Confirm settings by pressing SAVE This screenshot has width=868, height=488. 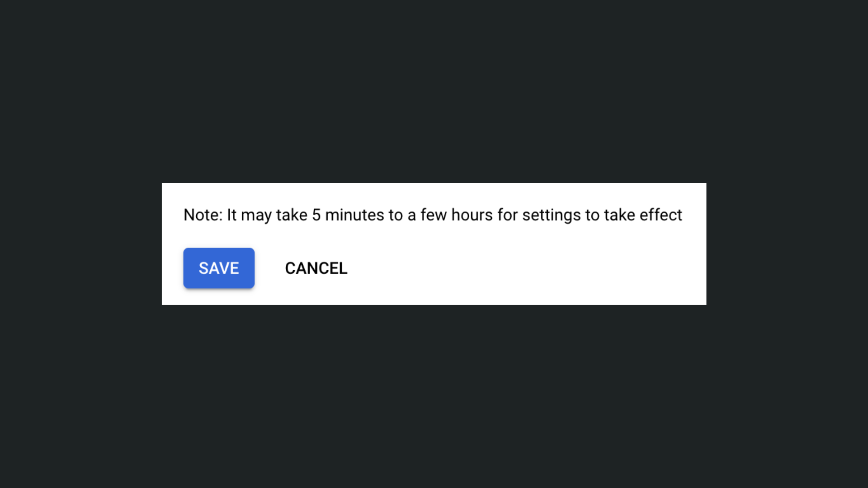(x=218, y=267)
